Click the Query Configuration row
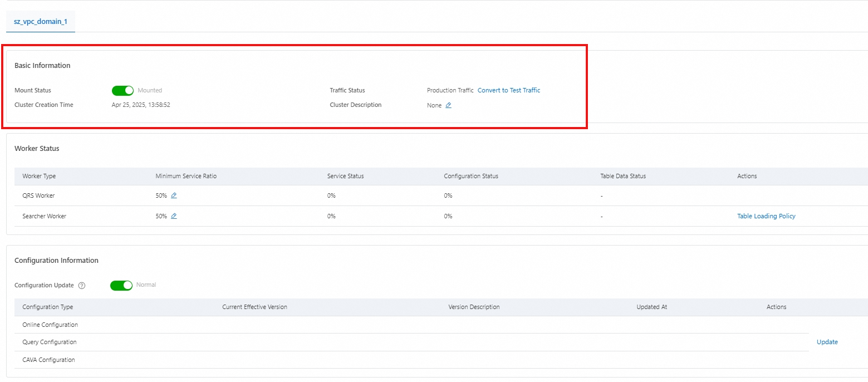This screenshot has height=382, width=868. 411,342
